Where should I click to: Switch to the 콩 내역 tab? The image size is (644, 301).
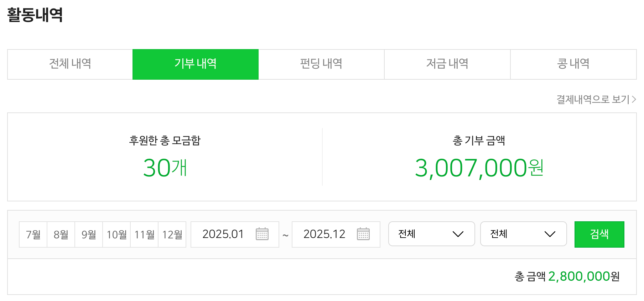point(573,64)
